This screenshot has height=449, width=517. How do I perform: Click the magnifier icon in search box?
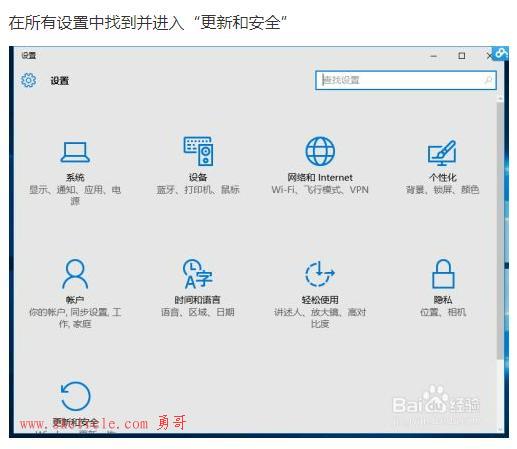[488, 80]
